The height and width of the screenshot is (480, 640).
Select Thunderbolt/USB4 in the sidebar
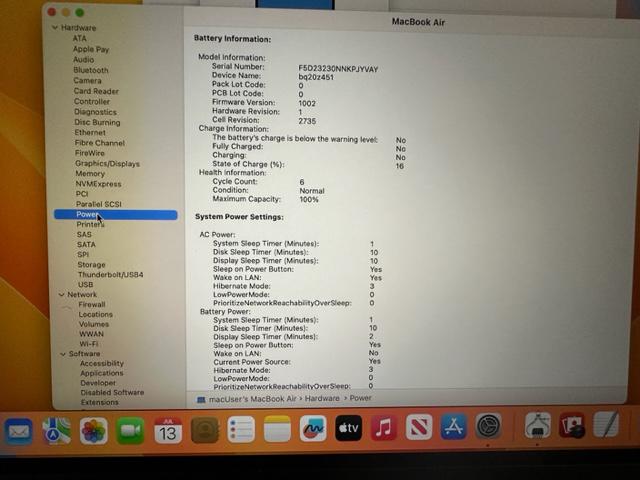point(110,275)
